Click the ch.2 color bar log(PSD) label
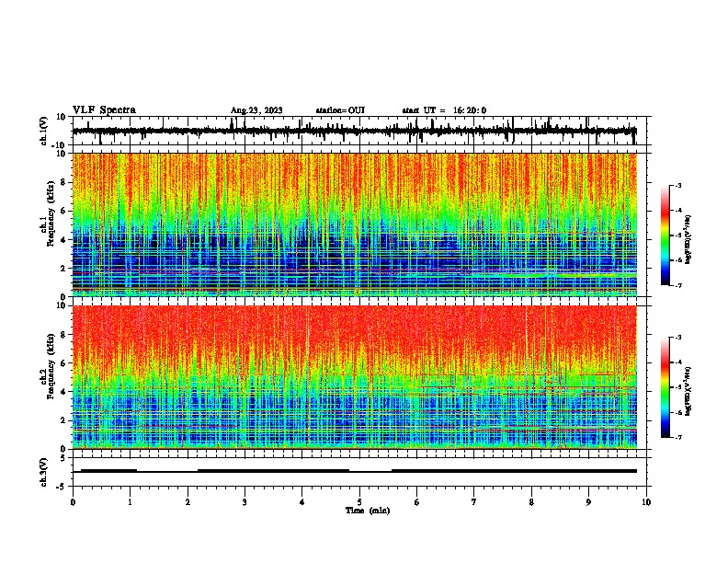This screenshot has width=728, height=563. (688, 391)
